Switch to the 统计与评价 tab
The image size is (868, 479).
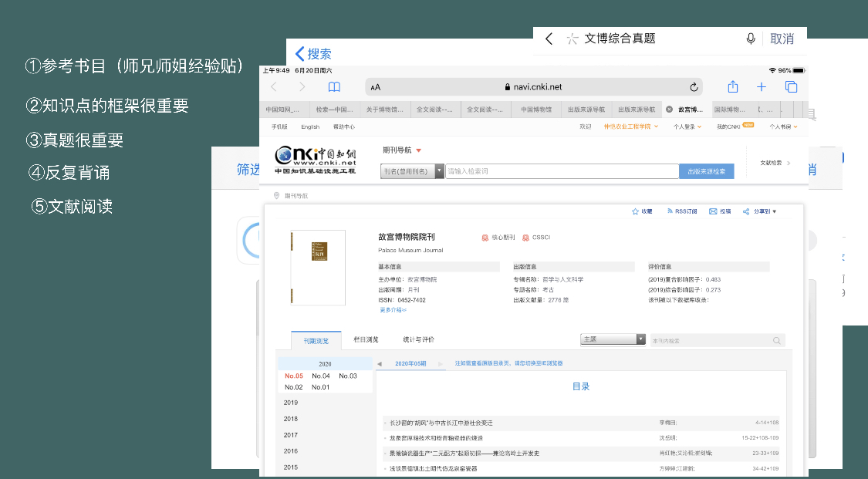click(418, 339)
